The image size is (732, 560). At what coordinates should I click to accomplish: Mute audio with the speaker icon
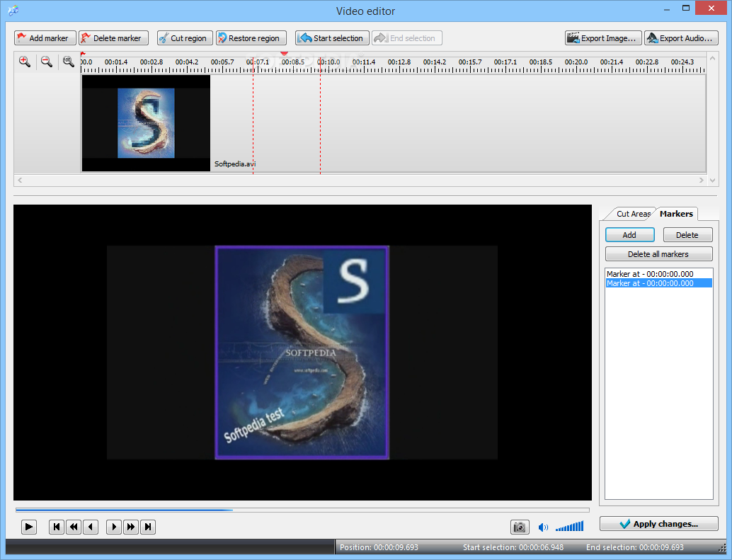point(543,527)
